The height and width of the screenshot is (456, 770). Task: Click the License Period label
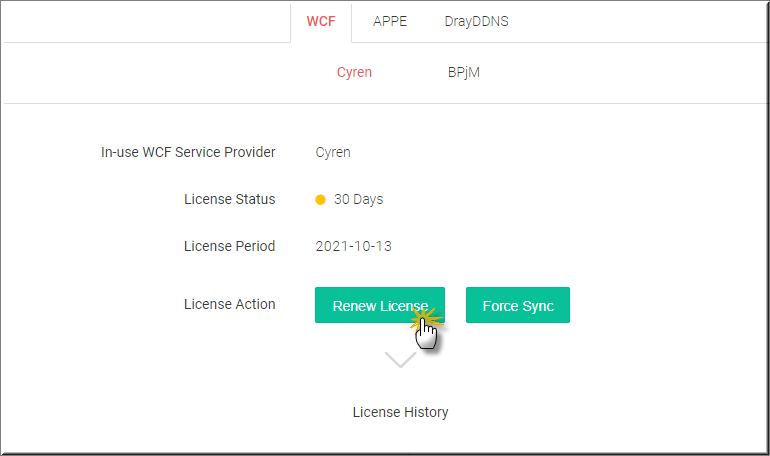tap(229, 246)
